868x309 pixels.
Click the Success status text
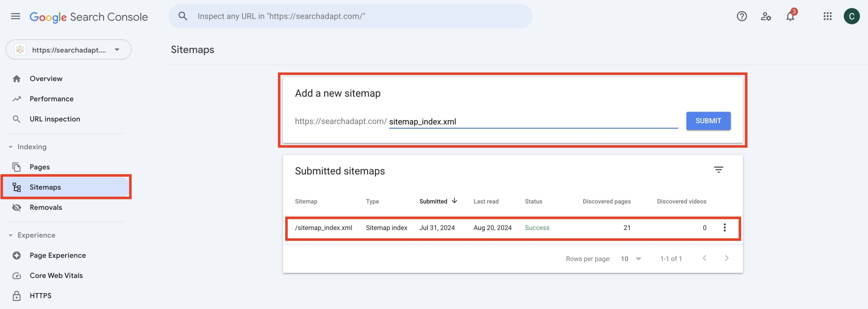click(537, 228)
